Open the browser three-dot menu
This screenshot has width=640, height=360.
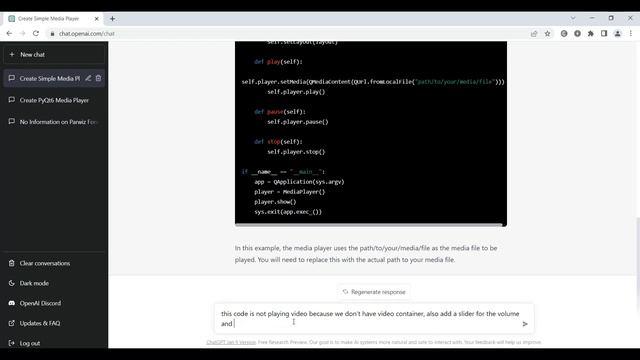click(x=631, y=33)
